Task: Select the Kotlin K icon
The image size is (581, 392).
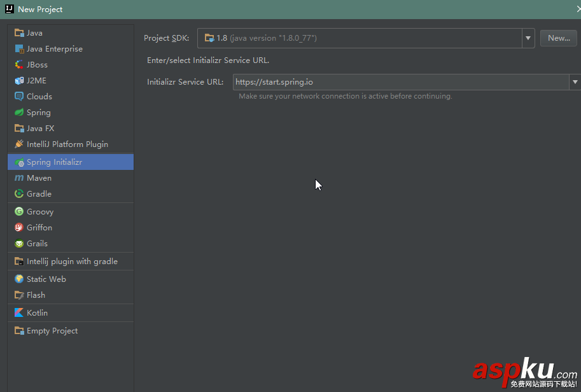Action: (x=19, y=312)
